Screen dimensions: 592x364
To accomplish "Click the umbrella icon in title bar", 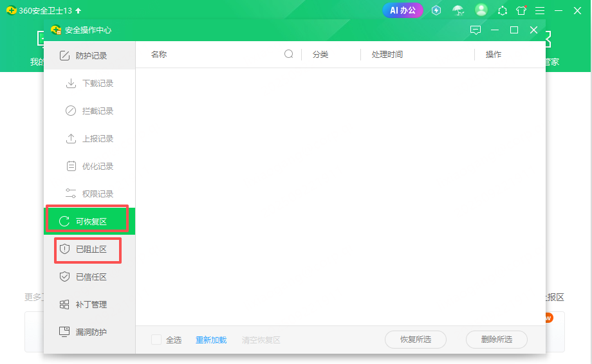I will (458, 10).
